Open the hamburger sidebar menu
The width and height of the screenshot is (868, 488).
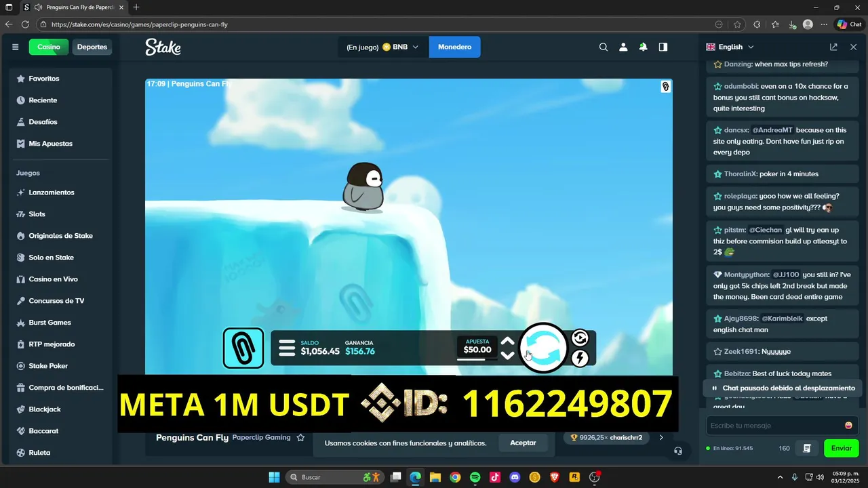pos(15,47)
